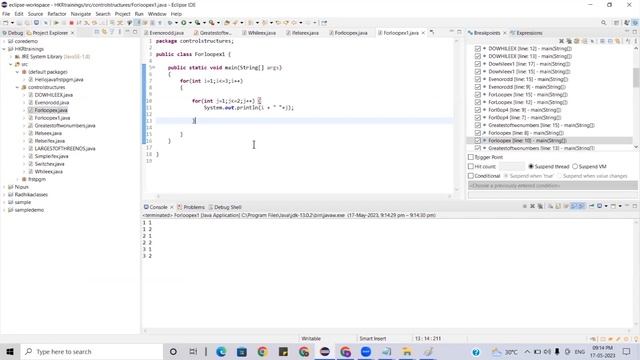Click the New file toolbar icon

5,23
